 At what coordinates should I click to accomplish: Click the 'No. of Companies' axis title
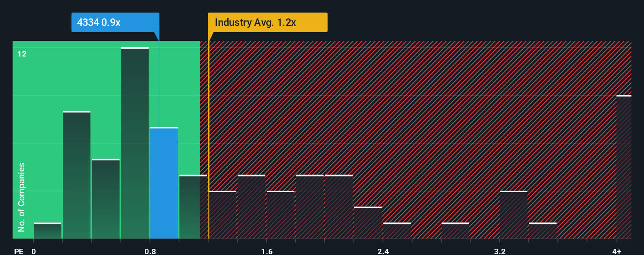(22, 197)
